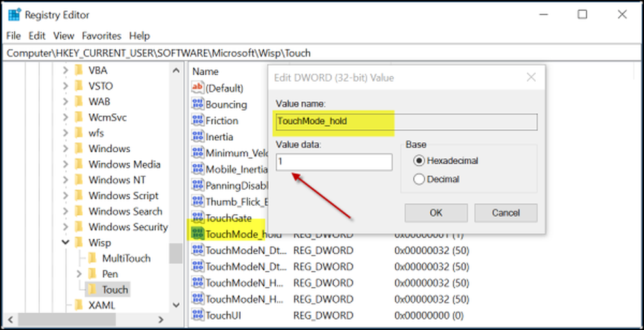
Task: Click the tree pane vertical scrollbar thumb
Action: point(176,253)
